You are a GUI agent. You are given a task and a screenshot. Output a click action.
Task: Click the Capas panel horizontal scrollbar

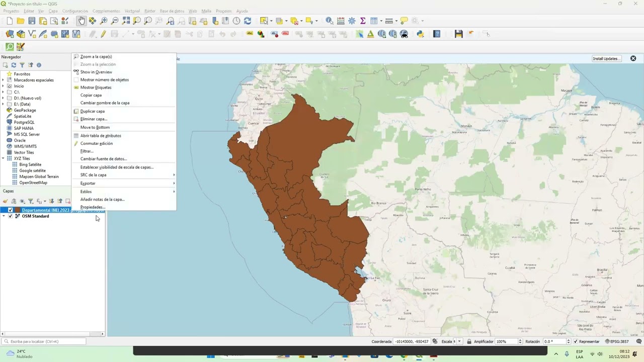[52, 334]
